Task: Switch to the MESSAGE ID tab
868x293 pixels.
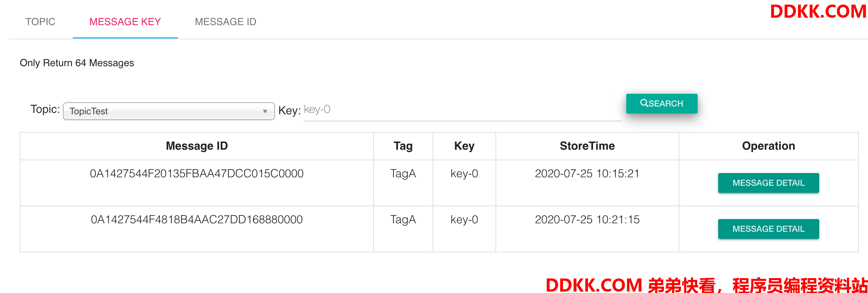Action: pyautogui.click(x=225, y=22)
